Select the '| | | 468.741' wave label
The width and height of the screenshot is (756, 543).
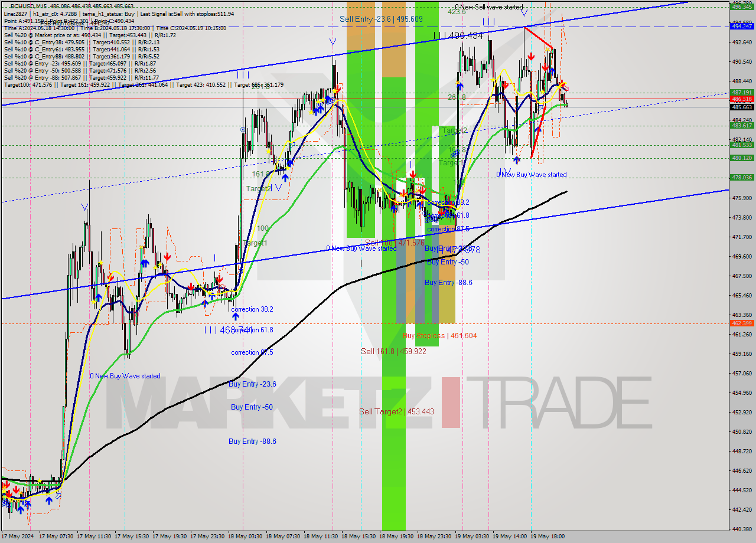[228, 330]
